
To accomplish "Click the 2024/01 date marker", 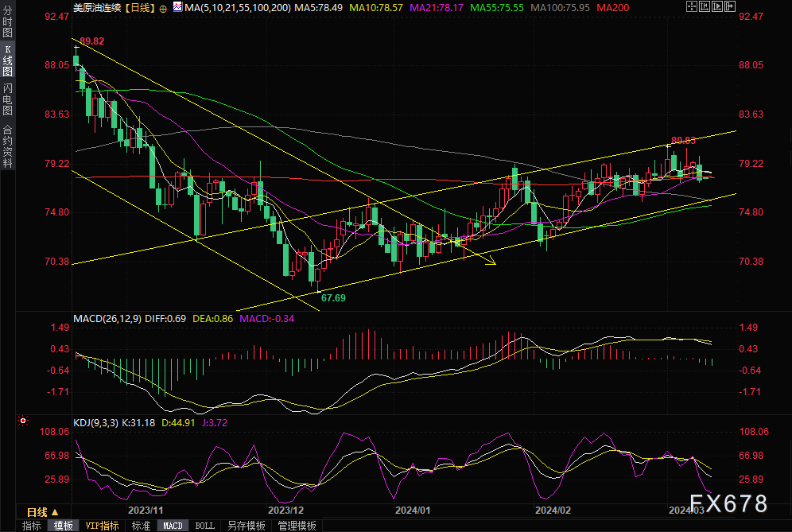I will (x=413, y=511).
